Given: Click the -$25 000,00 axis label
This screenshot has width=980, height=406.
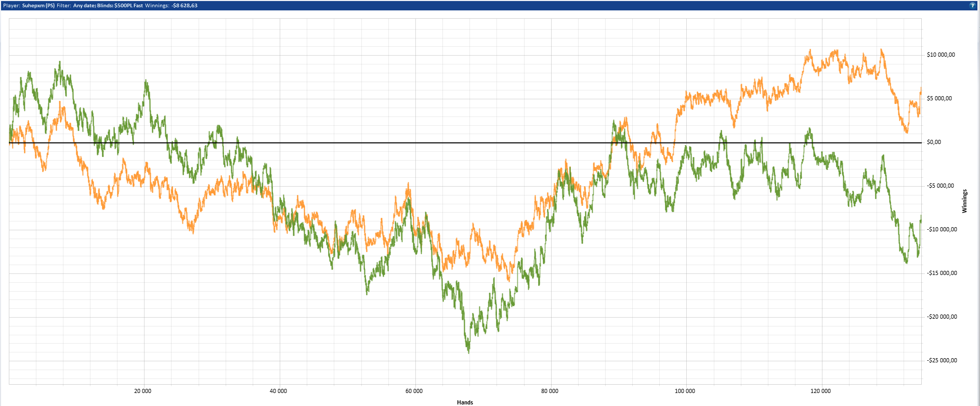Looking at the screenshot, I should click(942, 360).
